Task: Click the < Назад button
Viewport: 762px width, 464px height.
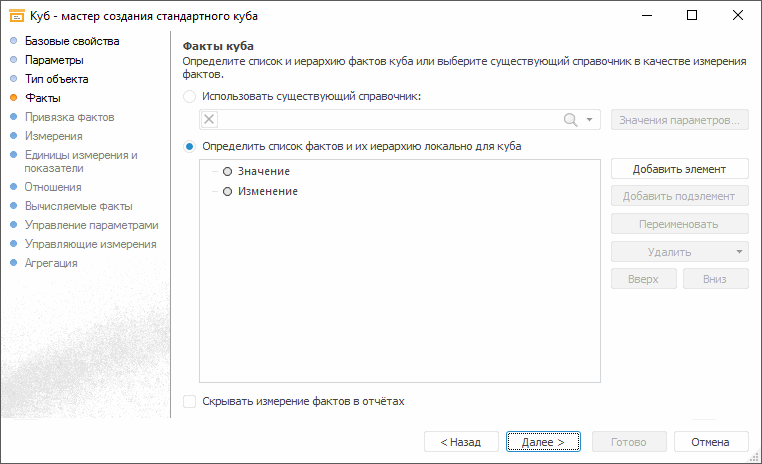Action: 459,441
